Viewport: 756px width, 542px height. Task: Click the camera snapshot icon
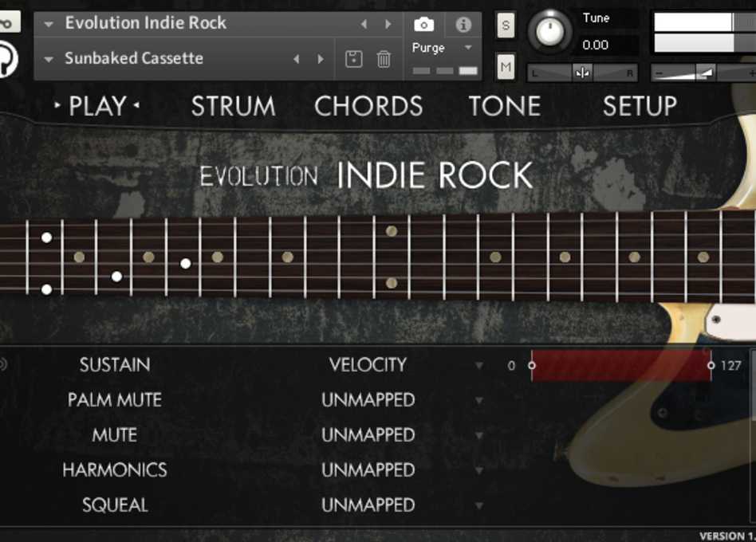(x=423, y=24)
